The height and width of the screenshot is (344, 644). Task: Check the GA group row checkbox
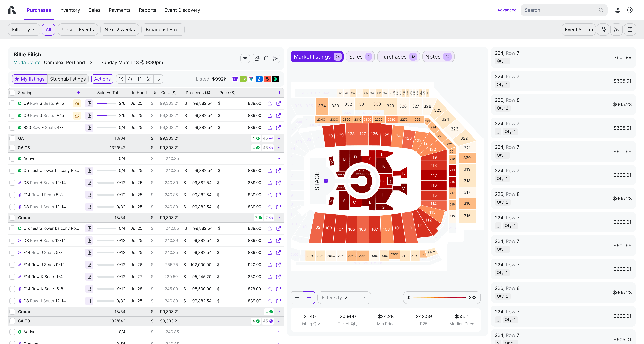point(12,138)
